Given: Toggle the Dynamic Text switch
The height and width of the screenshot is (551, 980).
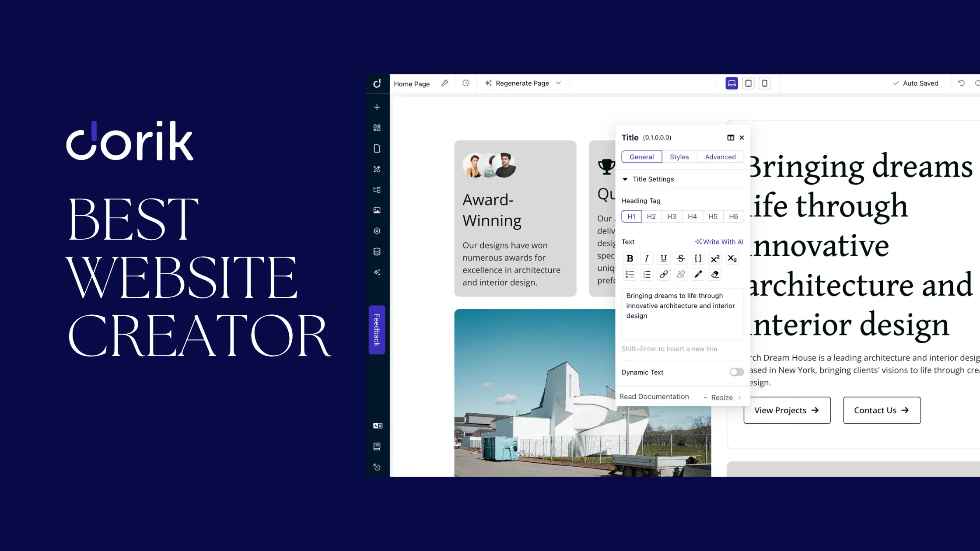Looking at the screenshot, I should tap(736, 372).
